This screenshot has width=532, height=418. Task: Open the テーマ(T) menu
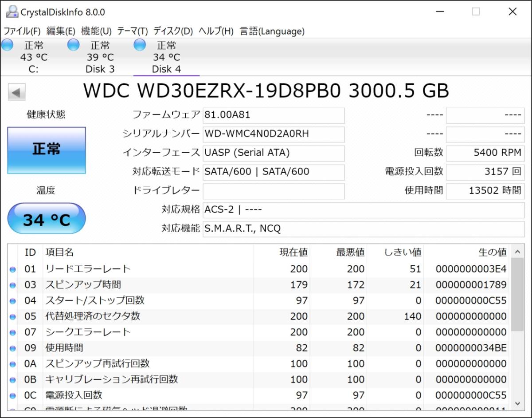tap(132, 31)
